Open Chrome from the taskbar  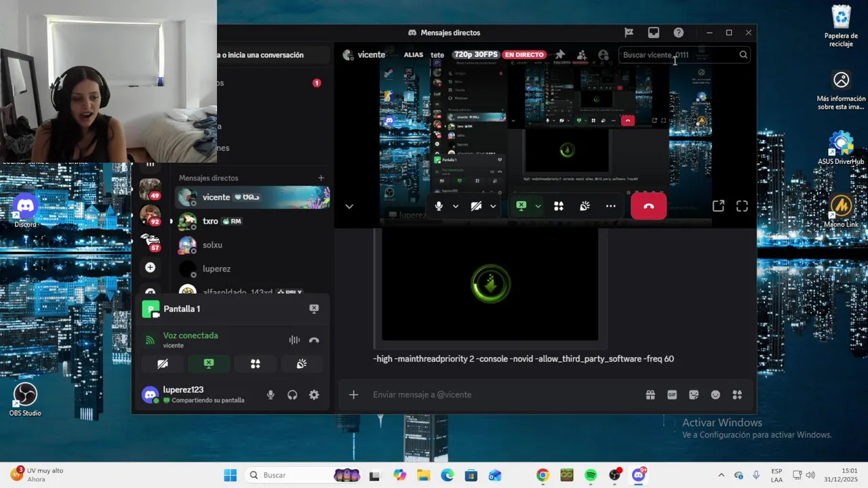[542, 475]
